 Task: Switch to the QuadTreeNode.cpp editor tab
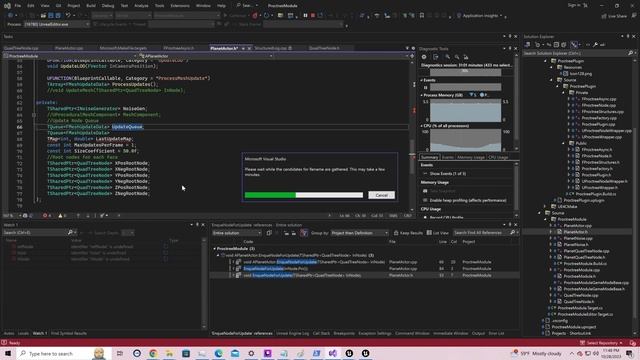pyautogui.click(x=21, y=48)
